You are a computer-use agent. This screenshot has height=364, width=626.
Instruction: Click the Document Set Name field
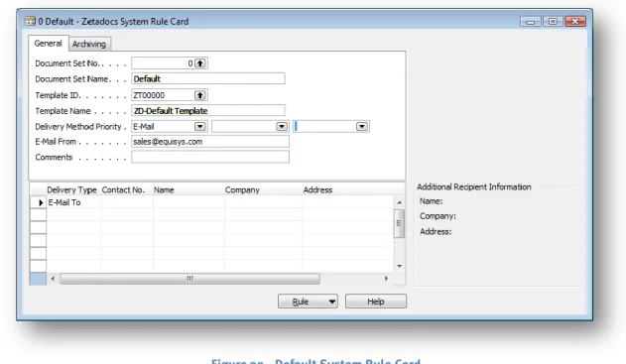[208, 78]
